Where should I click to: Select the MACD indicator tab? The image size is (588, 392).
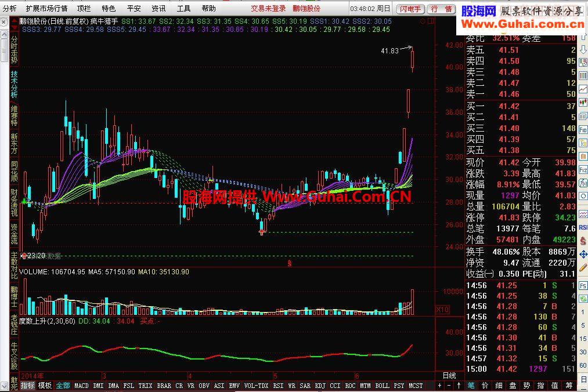[81, 385]
